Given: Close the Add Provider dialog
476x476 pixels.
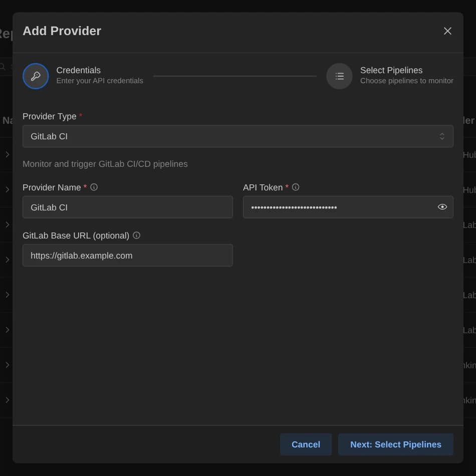Looking at the screenshot, I should 447,31.
